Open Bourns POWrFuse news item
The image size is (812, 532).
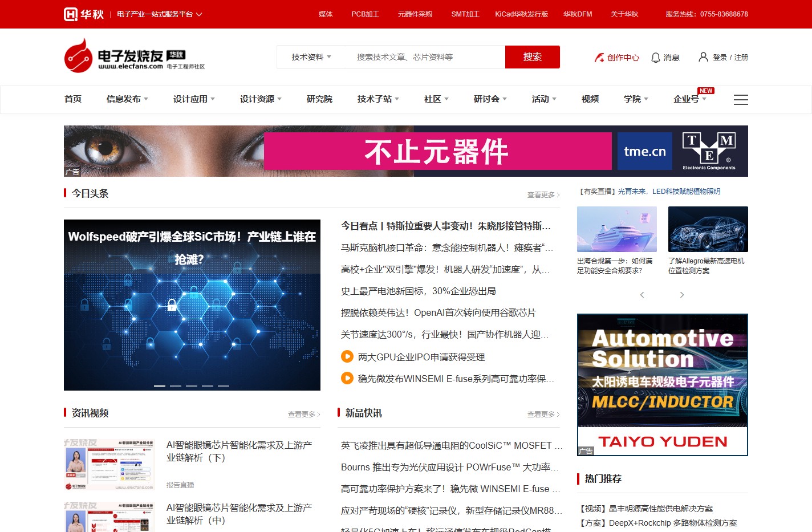pyautogui.click(x=450, y=467)
